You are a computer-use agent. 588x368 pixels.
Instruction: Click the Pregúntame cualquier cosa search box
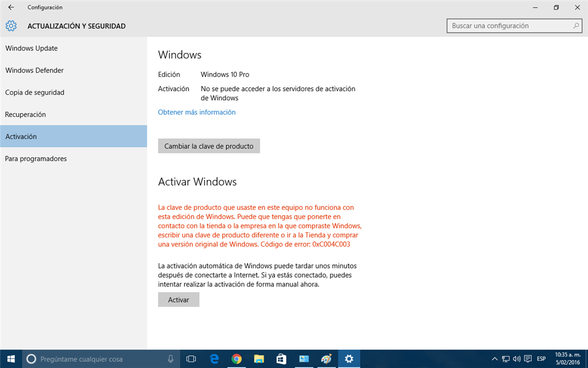101,359
